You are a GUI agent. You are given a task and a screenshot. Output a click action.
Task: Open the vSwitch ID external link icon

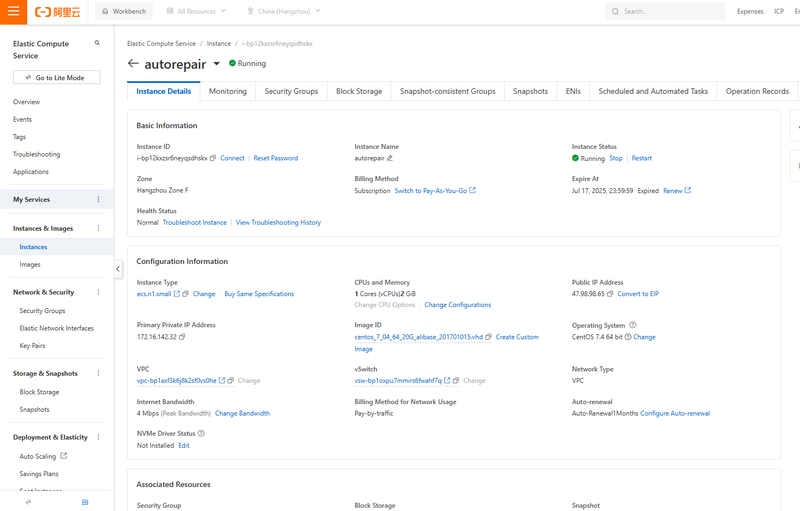pos(447,380)
